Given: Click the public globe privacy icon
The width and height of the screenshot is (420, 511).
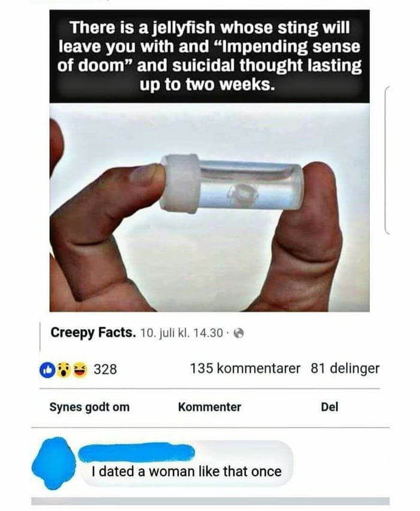Looking at the screenshot, I should [239, 333].
